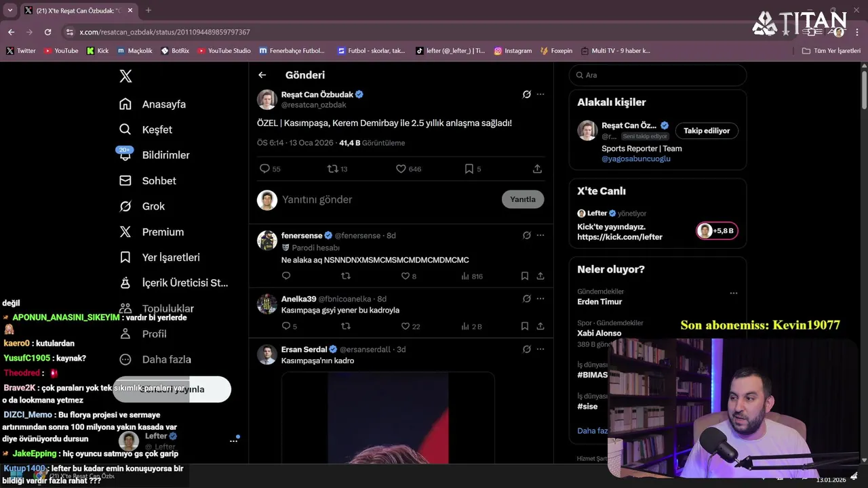Screen dimensions: 868x488
Task: Open the image in Ersan Serdal's reply
Action: coord(388,418)
